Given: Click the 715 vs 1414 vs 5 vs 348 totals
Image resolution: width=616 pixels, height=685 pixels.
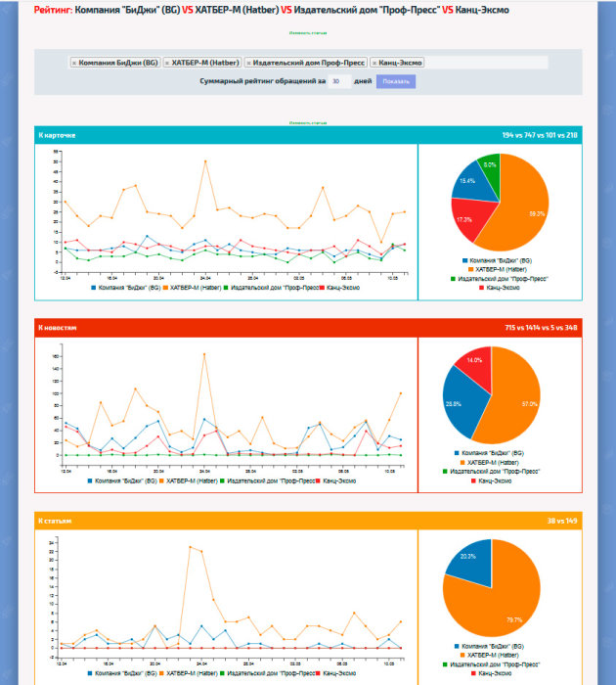Looking at the screenshot, I should (x=541, y=328).
